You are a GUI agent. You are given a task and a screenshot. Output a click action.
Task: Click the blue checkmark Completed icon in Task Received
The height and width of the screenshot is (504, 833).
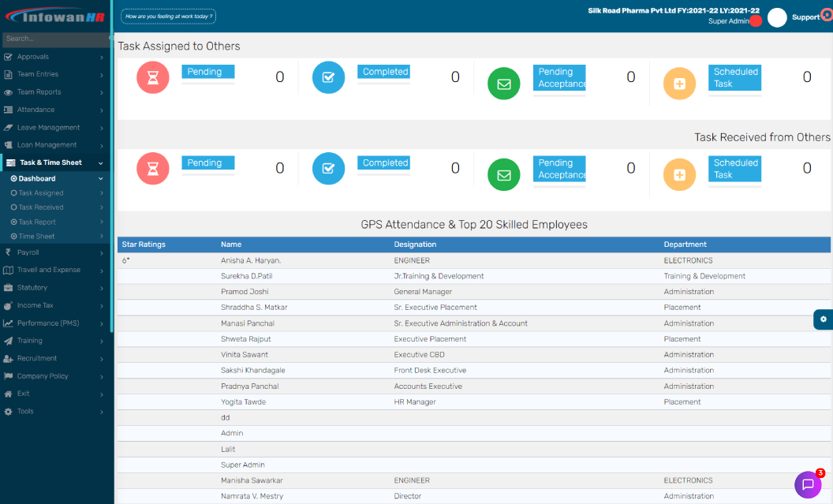(328, 169)
